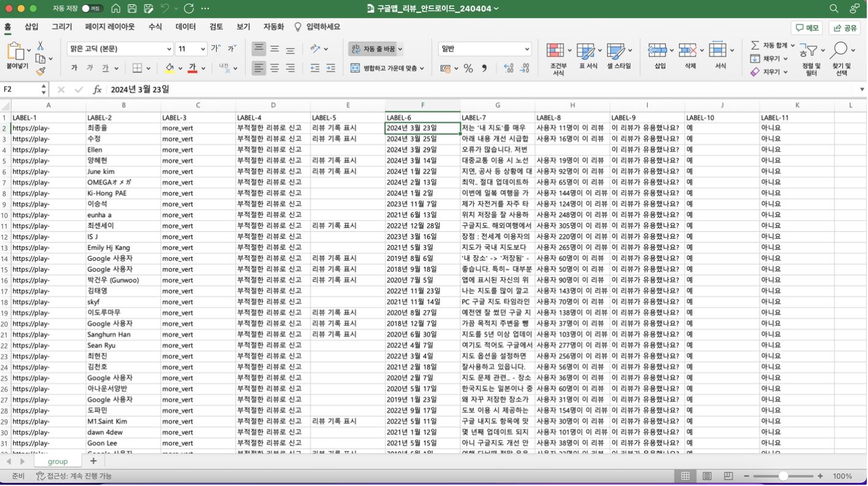Click the top align icon
868x486 pixels.
pyautogui.click(x=258, y=48)
